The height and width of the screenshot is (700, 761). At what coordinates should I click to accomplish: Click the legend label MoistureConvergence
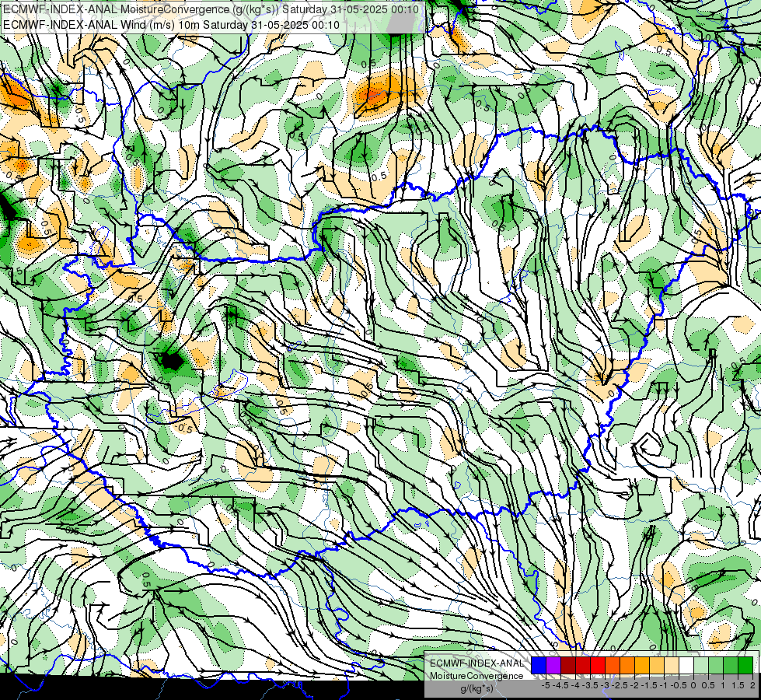point(476,676)
